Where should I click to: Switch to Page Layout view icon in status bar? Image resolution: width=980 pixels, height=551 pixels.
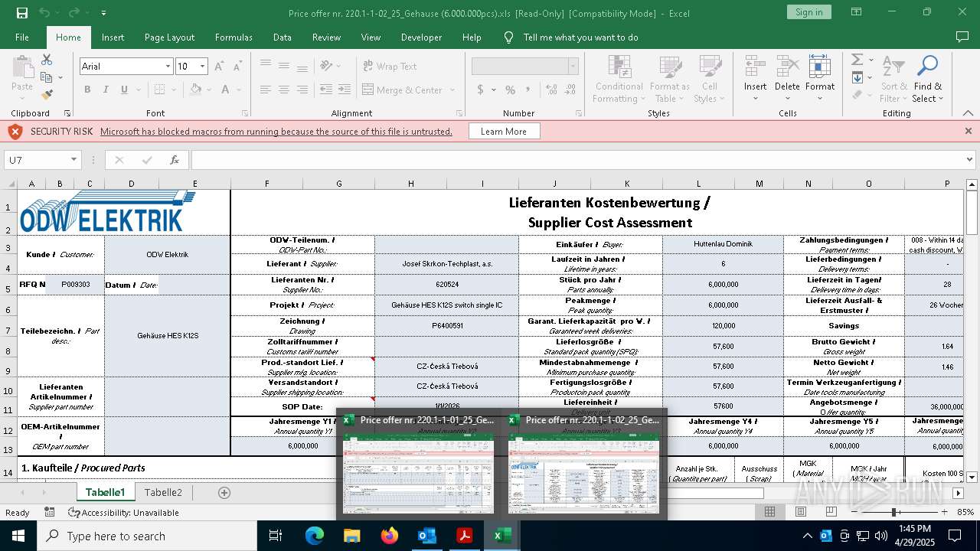click(801, 512)
